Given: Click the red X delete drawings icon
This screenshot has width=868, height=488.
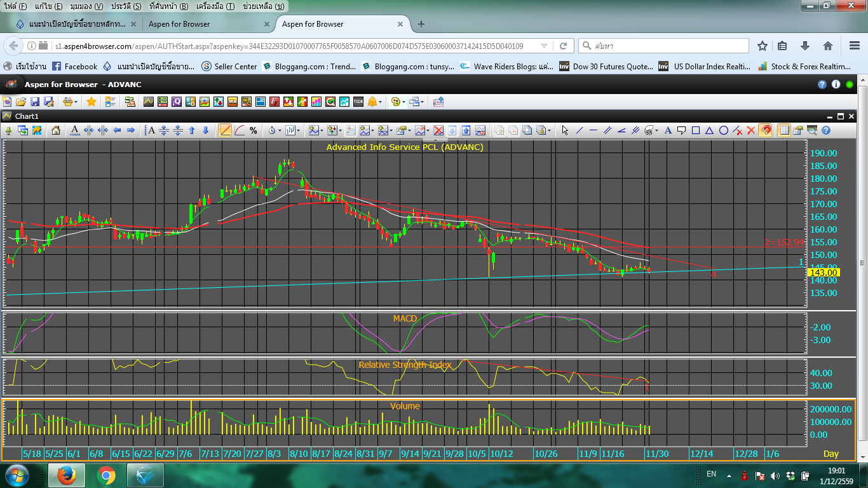Looking at the screenshot, I should coord(751,130).
